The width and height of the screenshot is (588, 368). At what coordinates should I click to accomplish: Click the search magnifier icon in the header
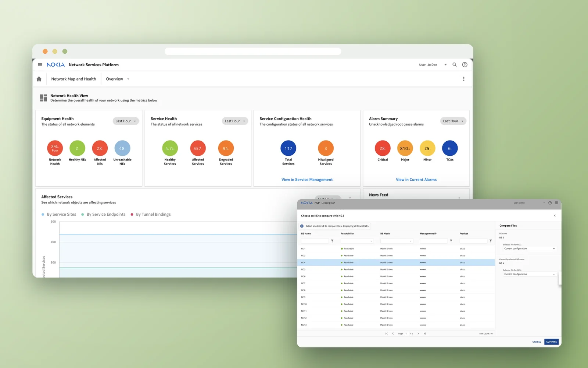(455, 65)
